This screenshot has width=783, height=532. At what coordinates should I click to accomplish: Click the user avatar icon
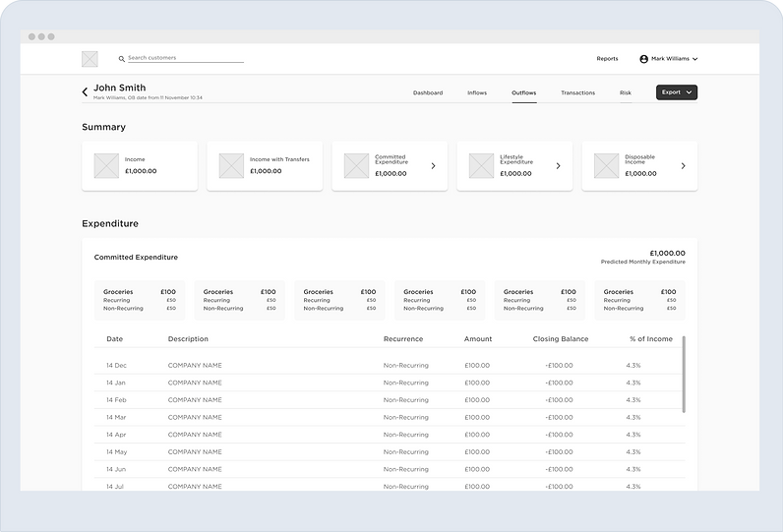pos(643,59)
